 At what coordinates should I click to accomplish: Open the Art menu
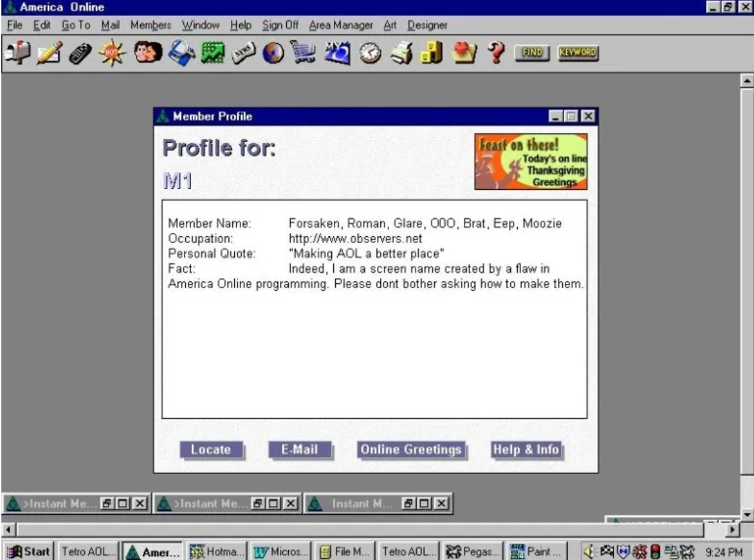(390, 25)
